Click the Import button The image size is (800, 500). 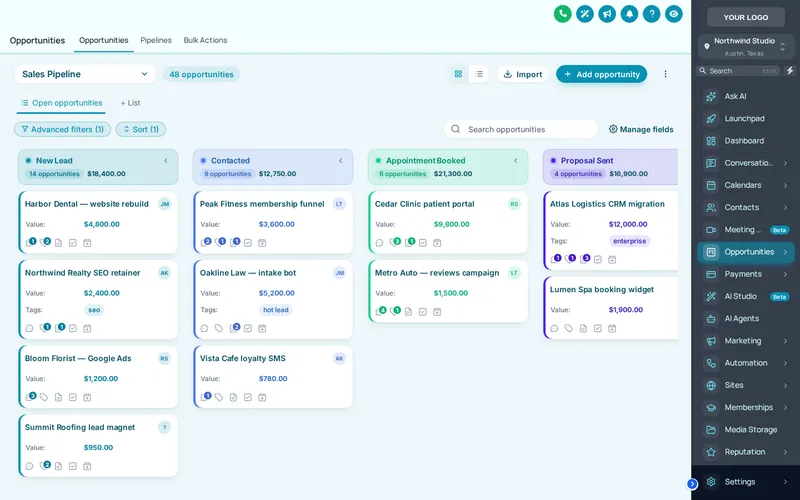click(523, 74)
